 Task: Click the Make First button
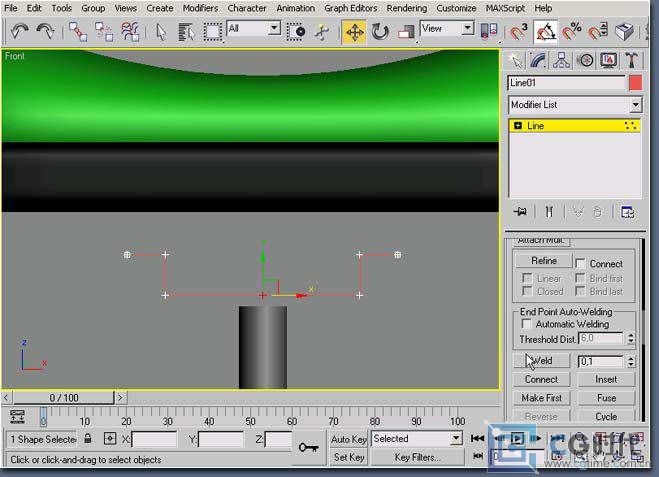pyautogui.click(x=541, y=398)
